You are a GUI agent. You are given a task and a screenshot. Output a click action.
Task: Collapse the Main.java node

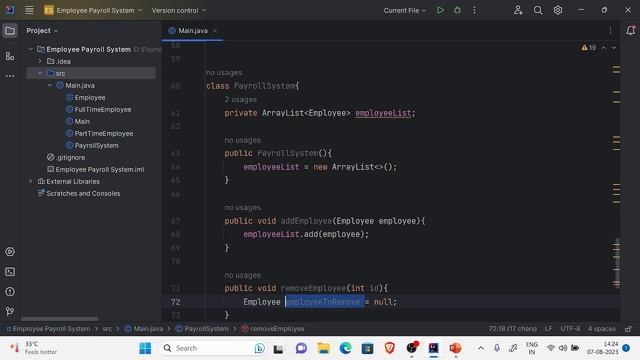click(50, 85)
